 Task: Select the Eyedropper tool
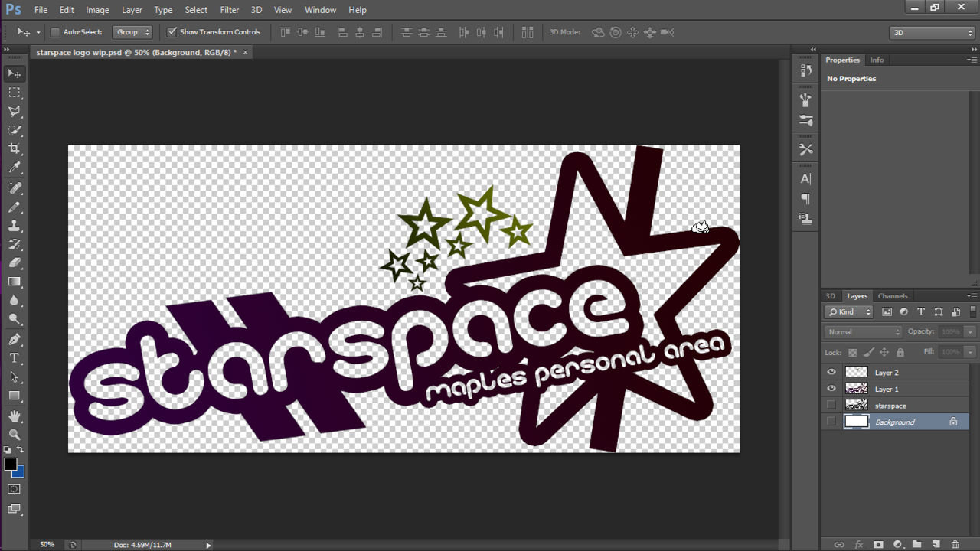tap(15, 168)
